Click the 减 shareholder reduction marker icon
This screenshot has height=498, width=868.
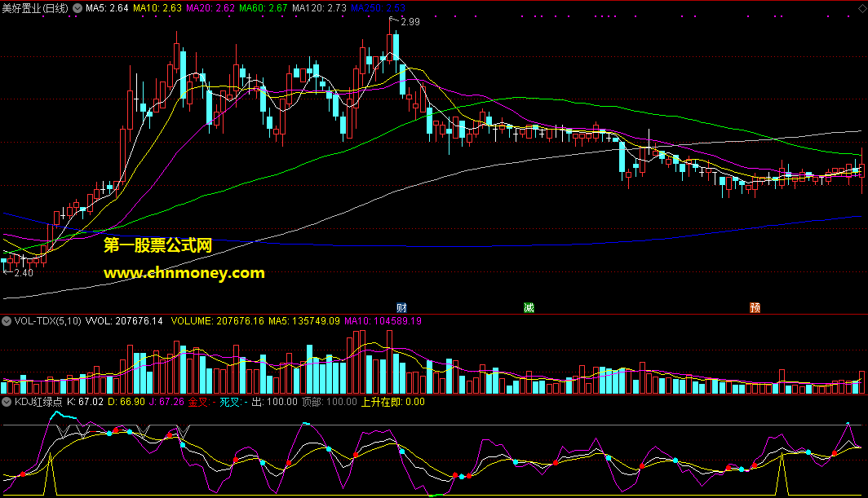529,307
